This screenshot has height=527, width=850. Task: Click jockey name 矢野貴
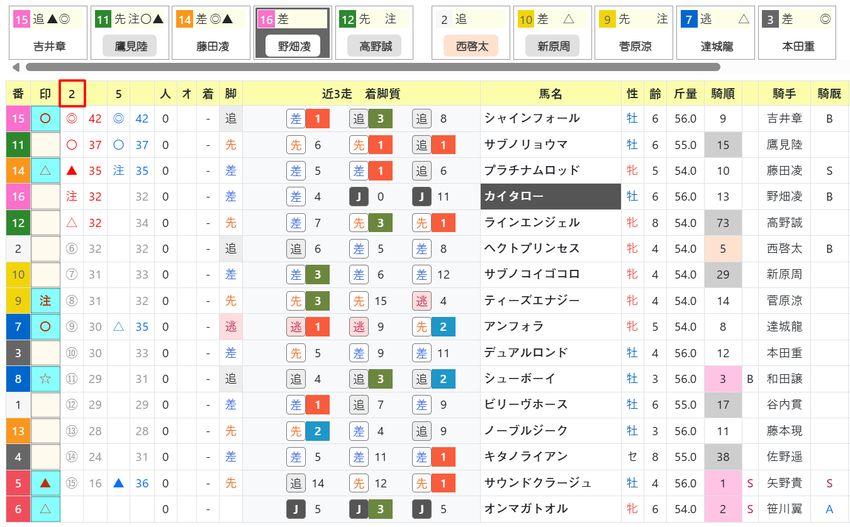point(784,483)
